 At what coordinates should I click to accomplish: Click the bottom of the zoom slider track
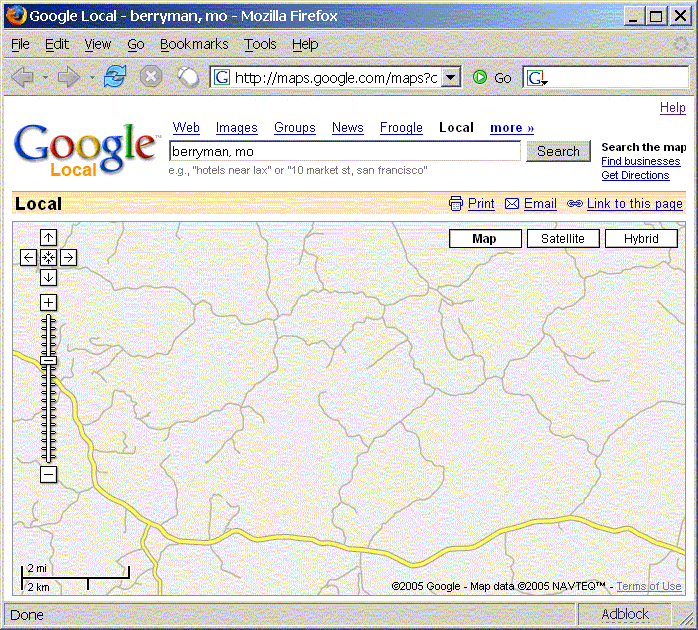tap(48, 459)
